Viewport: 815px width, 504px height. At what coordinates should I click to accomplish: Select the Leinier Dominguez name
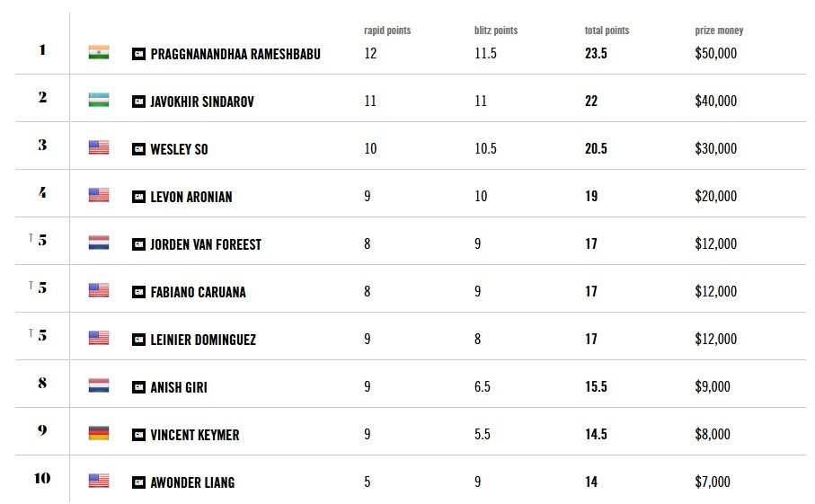pos(203,340)
